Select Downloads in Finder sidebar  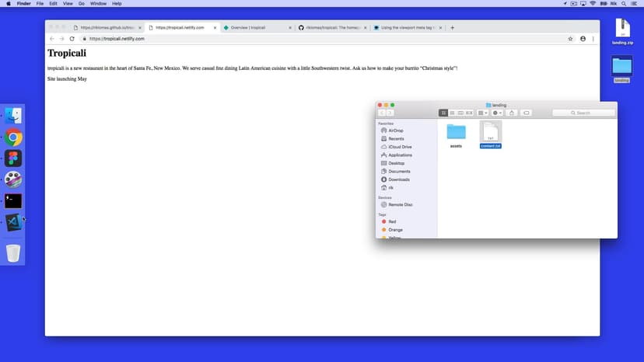coord(399,179)
